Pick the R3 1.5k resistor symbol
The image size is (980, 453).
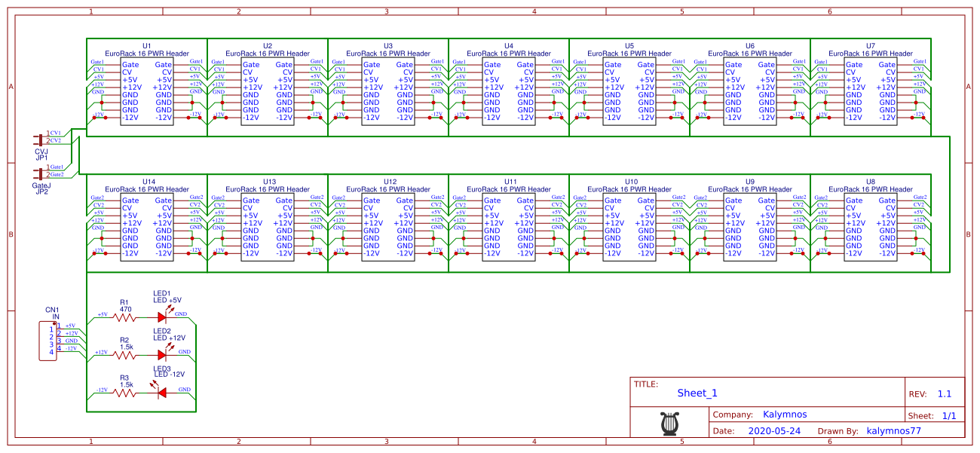(124, 392)
